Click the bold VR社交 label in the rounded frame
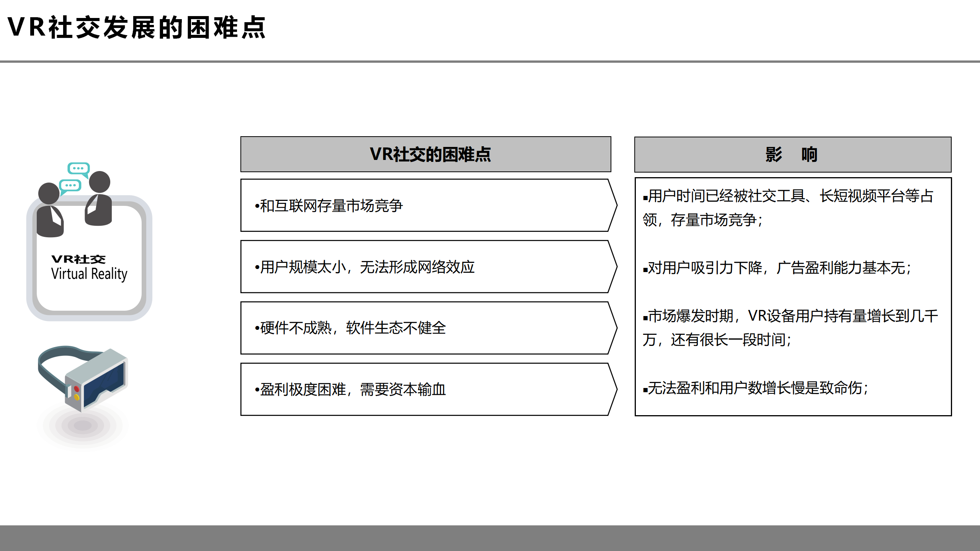 pyautogui.click(x=78, y=259)
